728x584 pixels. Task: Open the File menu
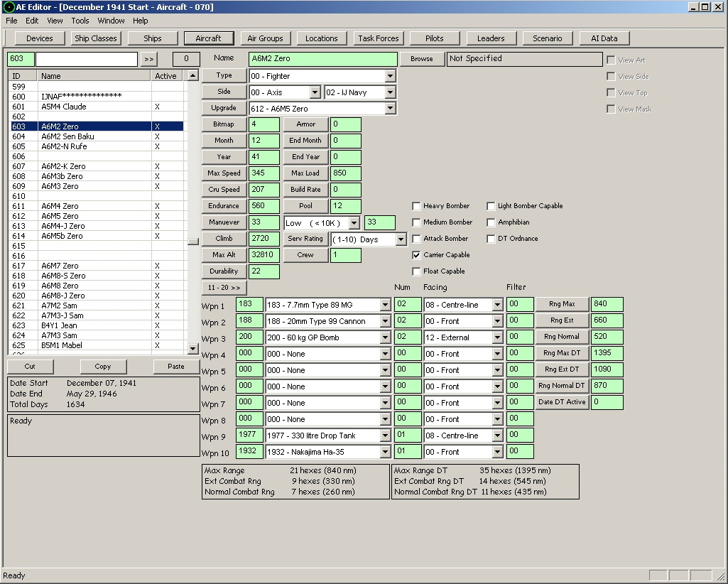[x=11, y=21]
